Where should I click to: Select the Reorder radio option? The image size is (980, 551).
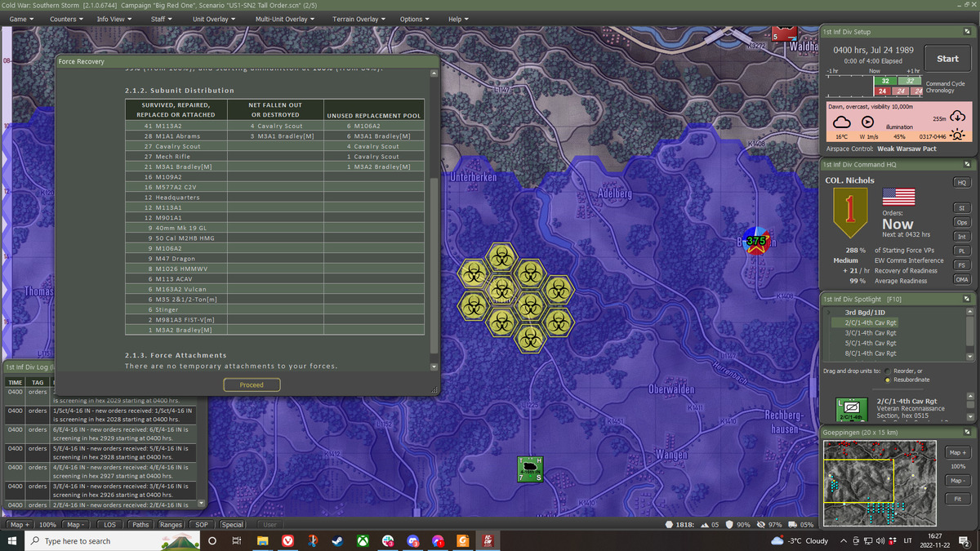pyautogui.click(x=888, y=371)
